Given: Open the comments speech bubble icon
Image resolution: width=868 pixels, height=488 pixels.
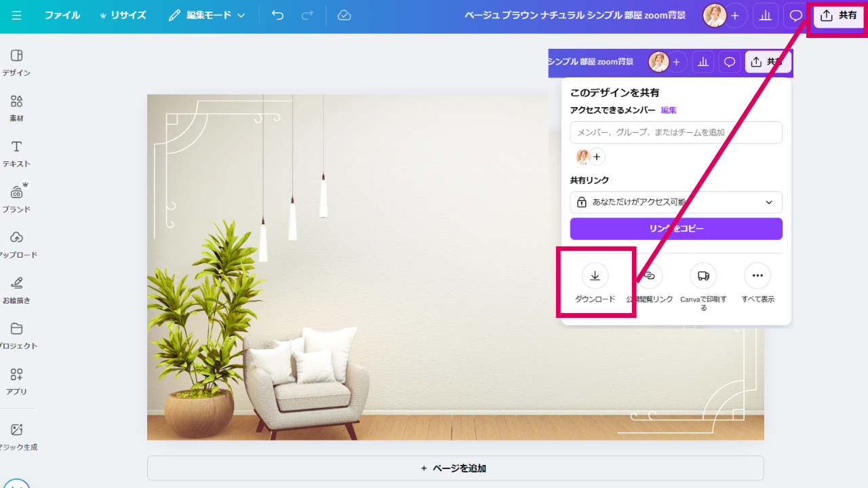Looking at the screenshot, I should [x=796, y=16].
